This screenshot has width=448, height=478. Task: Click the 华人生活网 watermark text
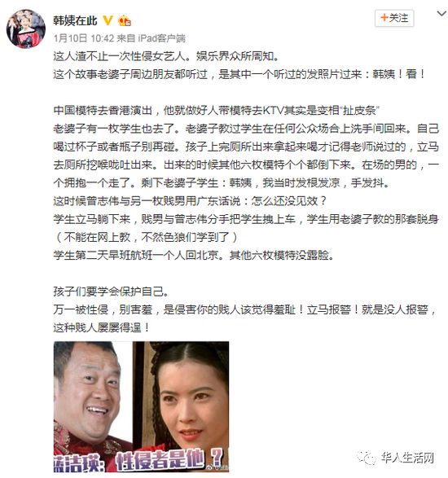pyautogui.click(x=407, y=458)
